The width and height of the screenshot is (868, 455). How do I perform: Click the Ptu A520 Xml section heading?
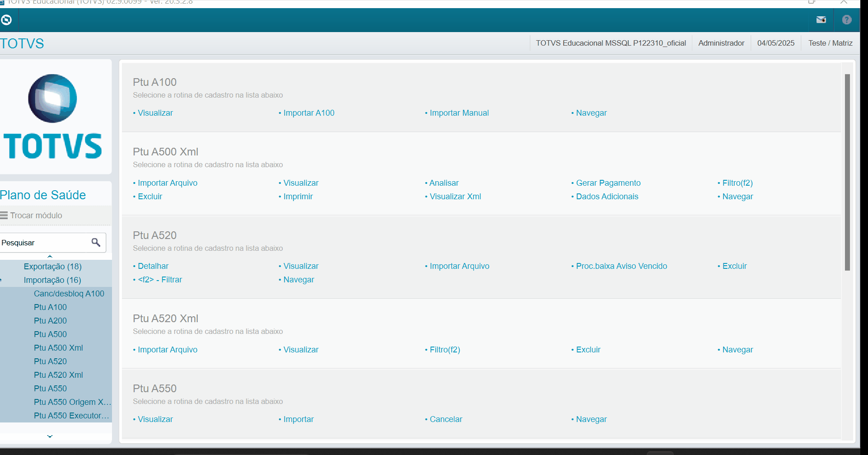[x=165, y=319]
